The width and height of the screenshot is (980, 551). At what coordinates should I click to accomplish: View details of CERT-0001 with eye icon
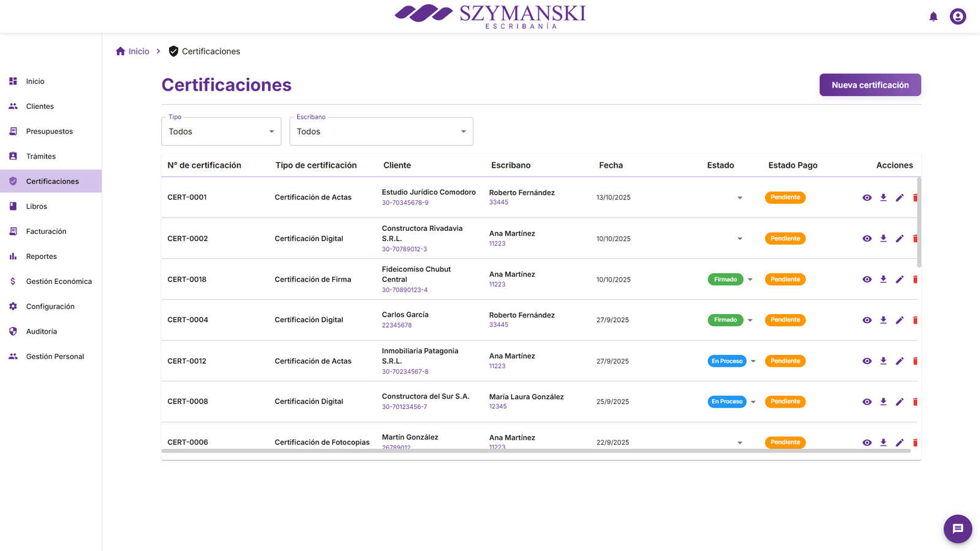867,198
